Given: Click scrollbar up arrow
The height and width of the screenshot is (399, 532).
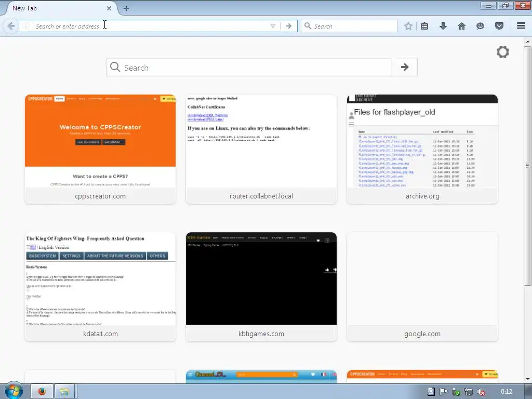Looking at the screenshot, I should [x=527, y=42].
